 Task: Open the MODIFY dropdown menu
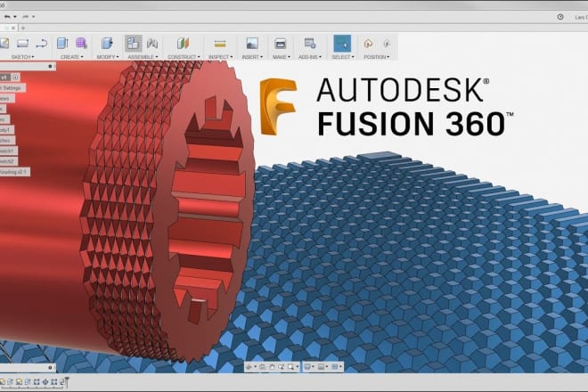point(108,57)
